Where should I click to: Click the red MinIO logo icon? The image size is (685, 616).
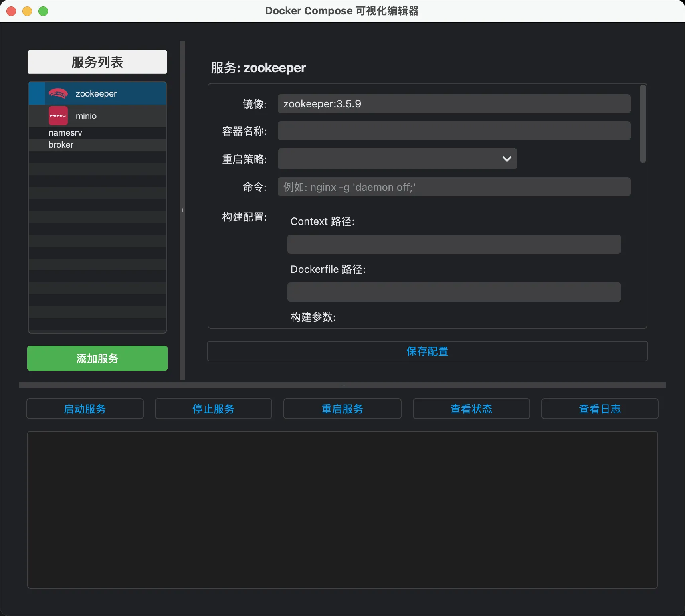(x=58, y=116)
